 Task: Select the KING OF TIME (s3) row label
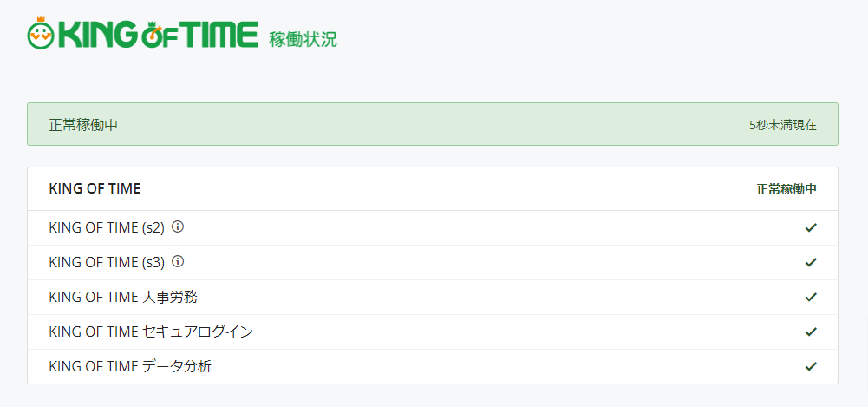[x=107, y=262]
